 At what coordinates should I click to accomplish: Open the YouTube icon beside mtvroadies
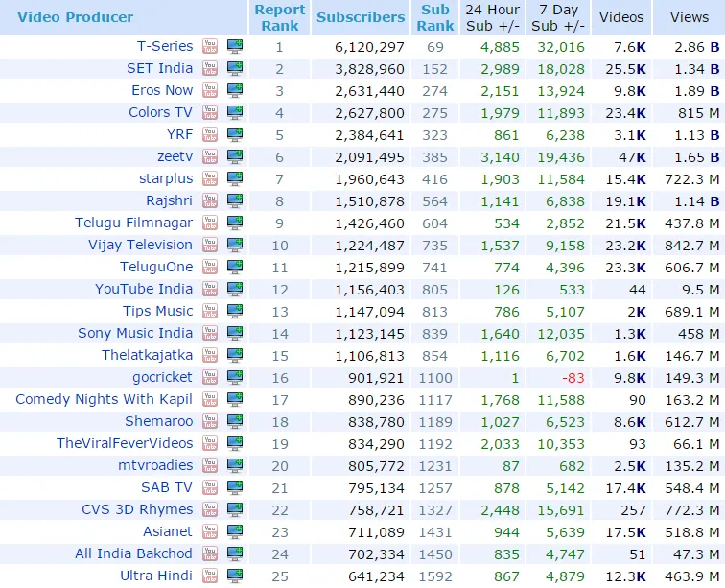tap(210, 465)
